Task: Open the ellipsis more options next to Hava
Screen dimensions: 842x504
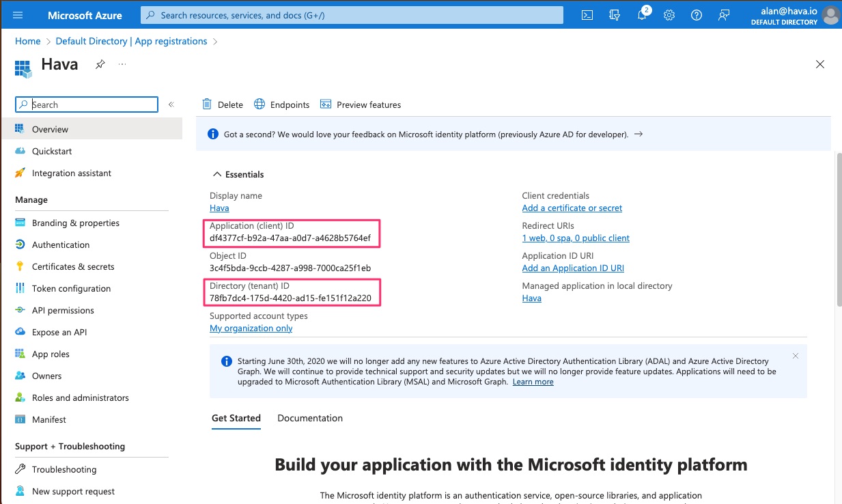Action: pyautogui.click(x=122, y=64)
